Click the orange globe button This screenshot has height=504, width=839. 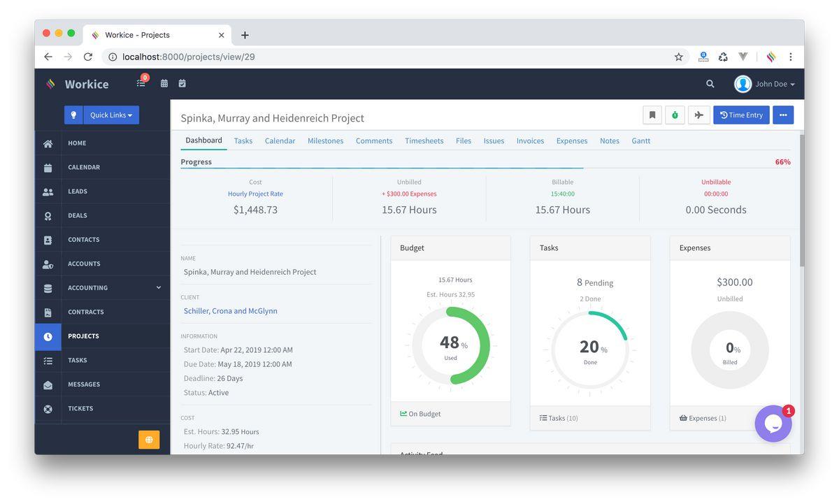click(x=149, y=440)
